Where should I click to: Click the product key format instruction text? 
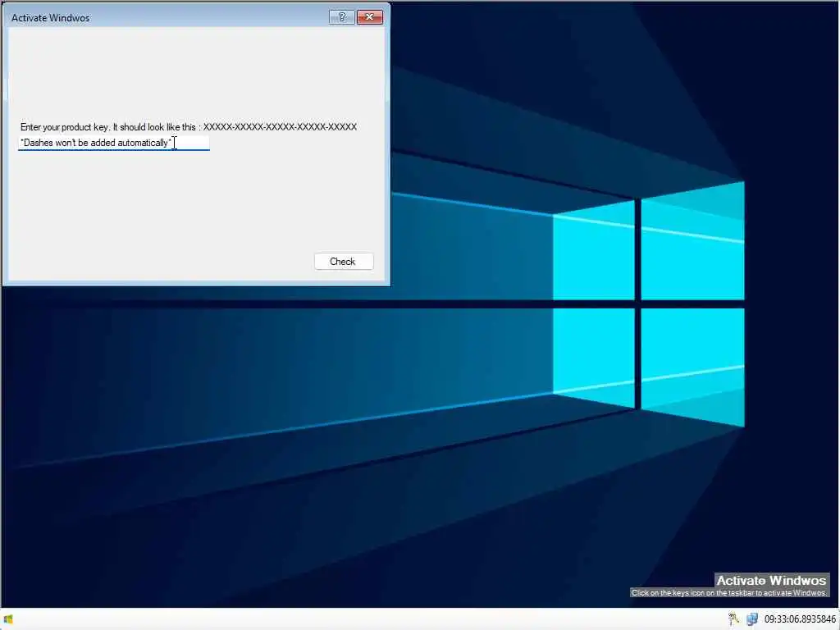[x=189, y=127]
